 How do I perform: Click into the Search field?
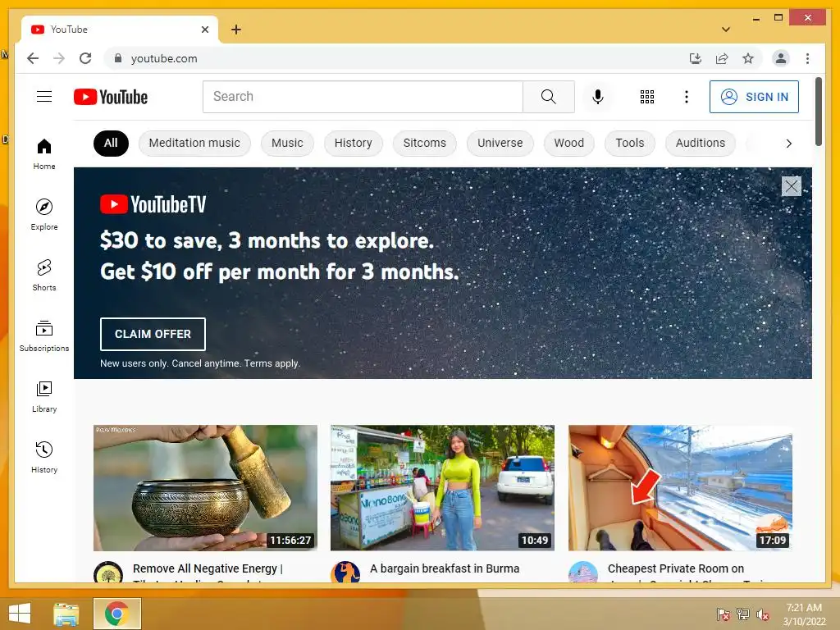click(x=363, y=97)
